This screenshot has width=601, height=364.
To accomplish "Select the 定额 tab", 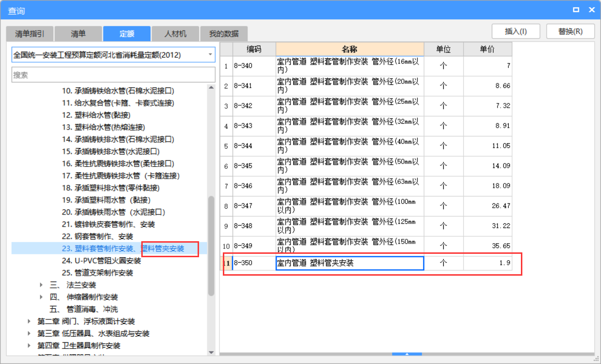I will pyautogui.click(x=127, y=33).
